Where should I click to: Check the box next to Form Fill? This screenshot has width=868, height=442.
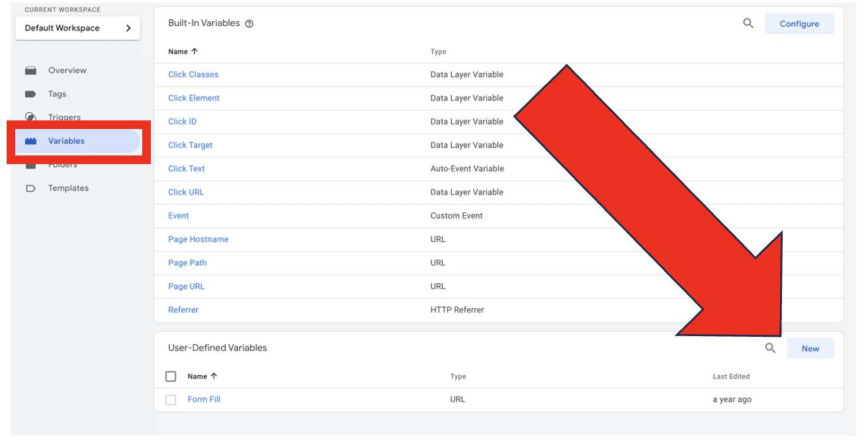pyautogui.click(x=171, y=400)
